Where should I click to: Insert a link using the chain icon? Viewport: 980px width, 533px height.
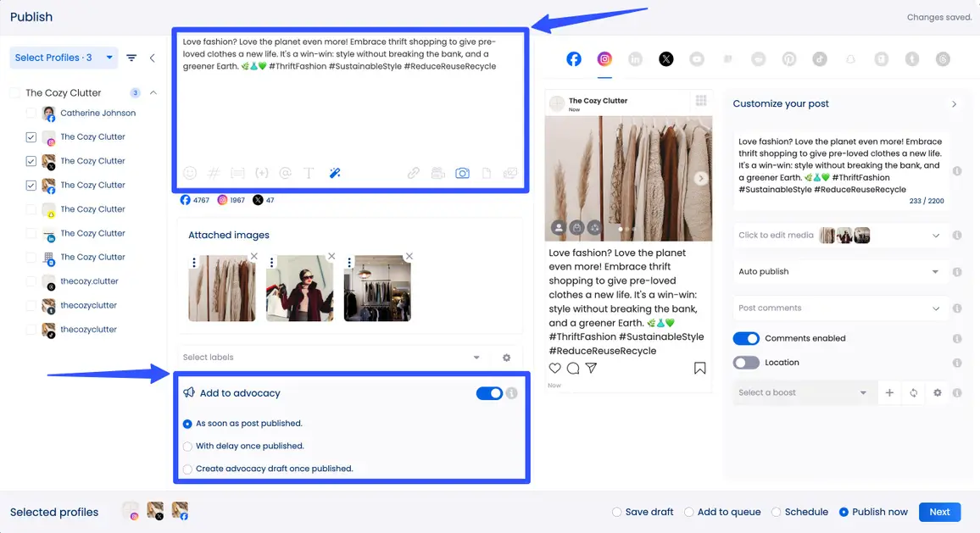[414, 173]
